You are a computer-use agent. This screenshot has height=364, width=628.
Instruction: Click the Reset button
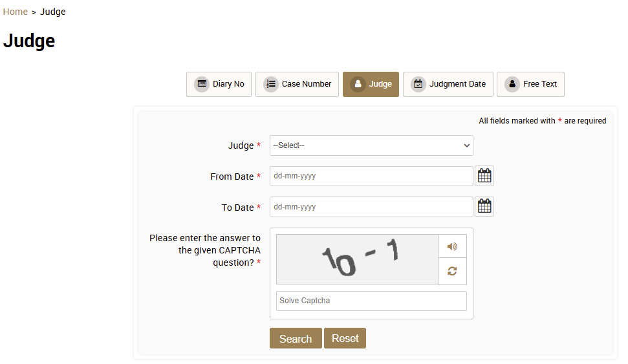coord(345,338)
